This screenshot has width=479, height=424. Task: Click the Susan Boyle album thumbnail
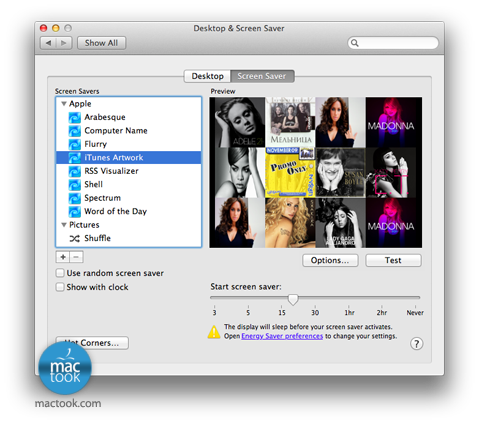pyautogui.click(x=340, y=173)
